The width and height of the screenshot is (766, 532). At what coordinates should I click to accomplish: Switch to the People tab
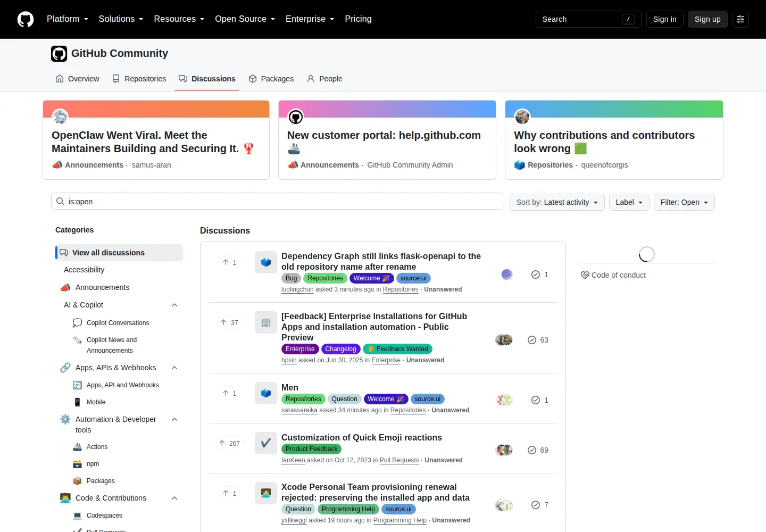click(x=324, y=79)
